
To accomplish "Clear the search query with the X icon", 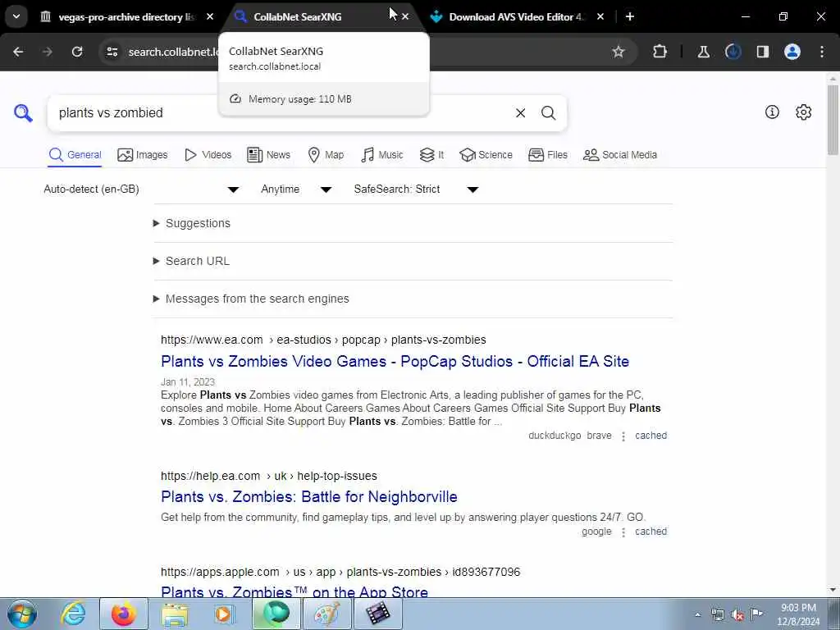I will (x=520, y=113).
